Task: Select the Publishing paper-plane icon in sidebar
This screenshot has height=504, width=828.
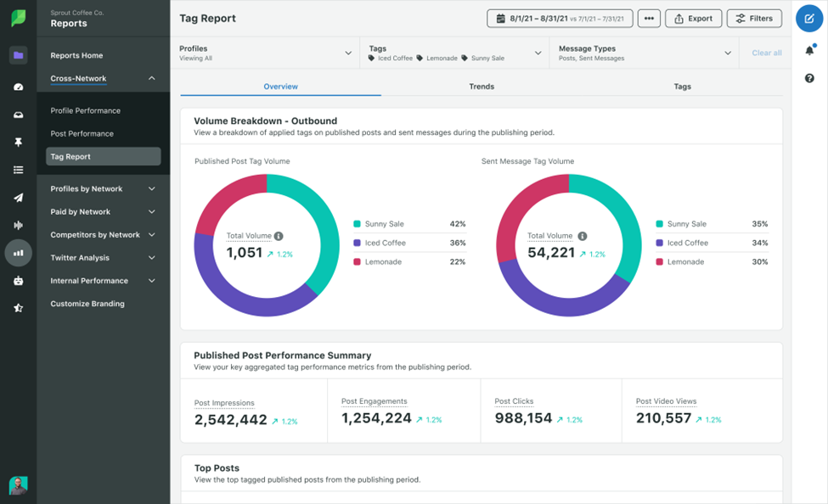Action: pos(18,199)
